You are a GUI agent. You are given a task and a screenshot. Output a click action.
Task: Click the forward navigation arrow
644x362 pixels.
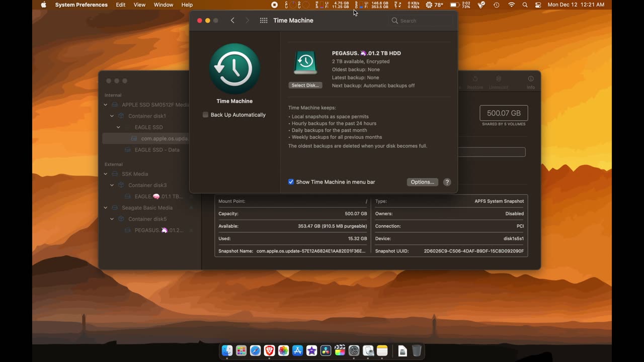click(247, 21)
